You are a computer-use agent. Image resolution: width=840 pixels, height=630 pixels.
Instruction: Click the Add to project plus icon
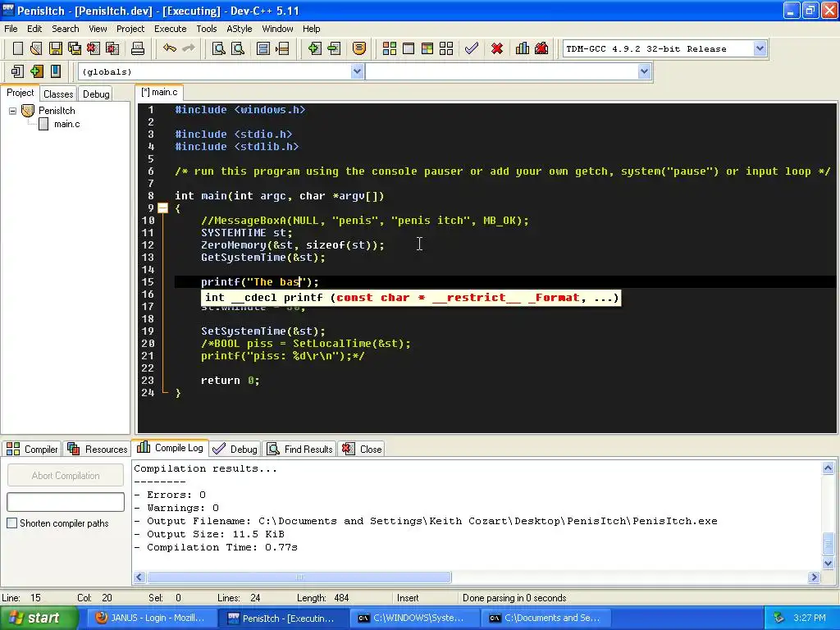click(314, 48)
